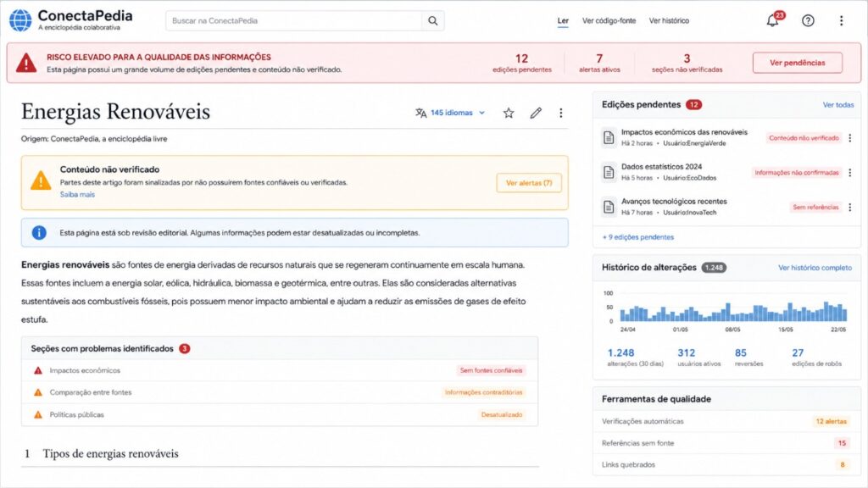This screenshot has height=488, width=868.
Task: Click the Sem referências tag
Action: tap(815, 207)
